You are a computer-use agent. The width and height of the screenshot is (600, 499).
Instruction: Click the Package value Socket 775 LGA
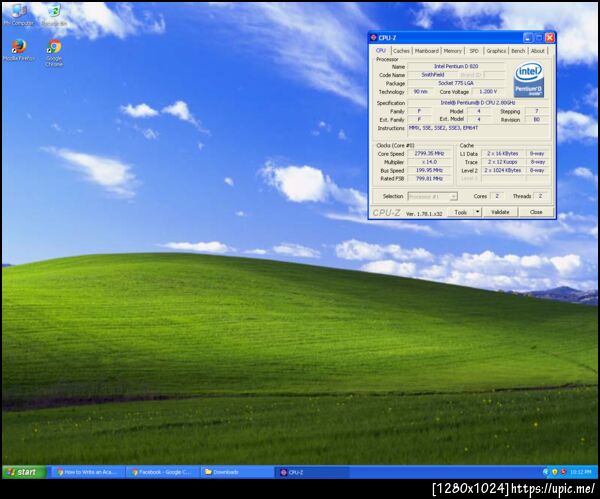tap(456, 83)
